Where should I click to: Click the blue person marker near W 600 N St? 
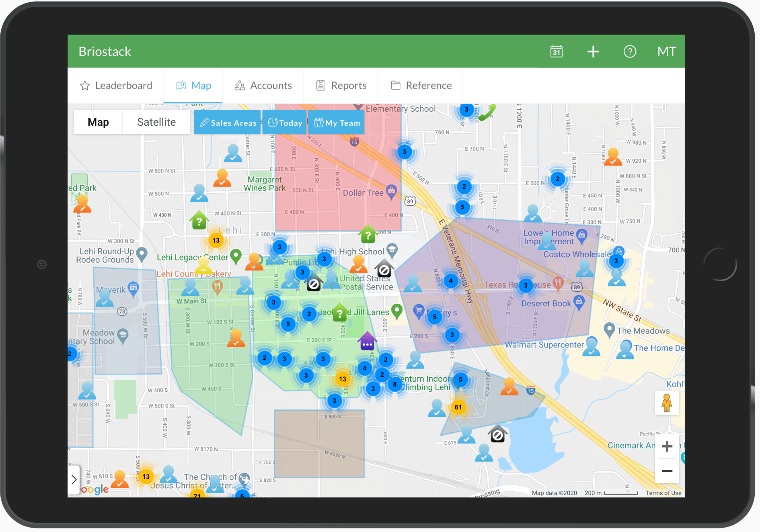pos(233,153)
